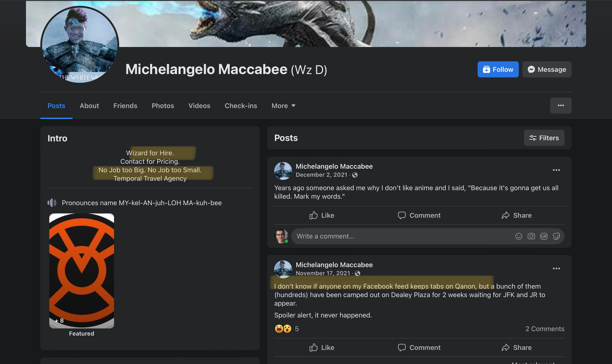Open the posts Filters button
The width and height of the screenshot is (612, 364).
(544, 138)
